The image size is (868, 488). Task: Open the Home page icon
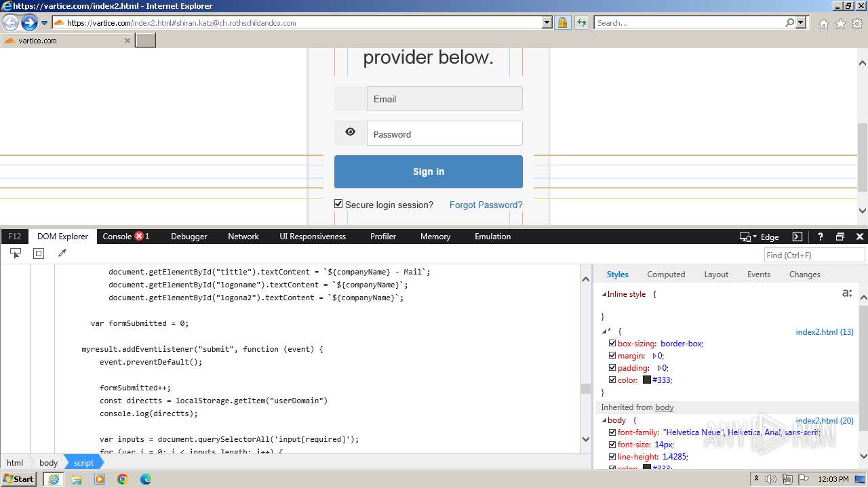[x=823, y=24]
